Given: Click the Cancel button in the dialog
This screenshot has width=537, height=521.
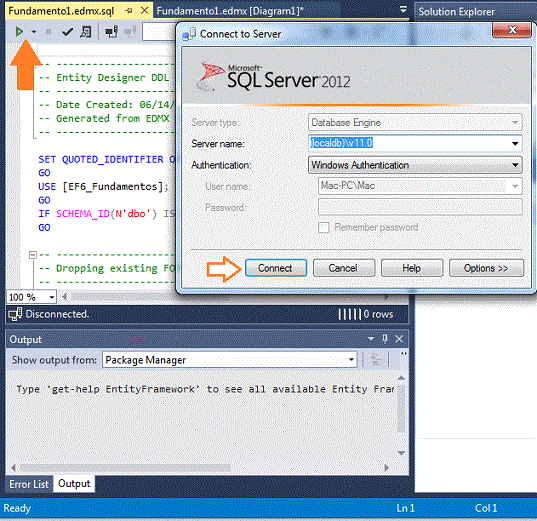Looking at the screenshot, I should coord(344,268).
